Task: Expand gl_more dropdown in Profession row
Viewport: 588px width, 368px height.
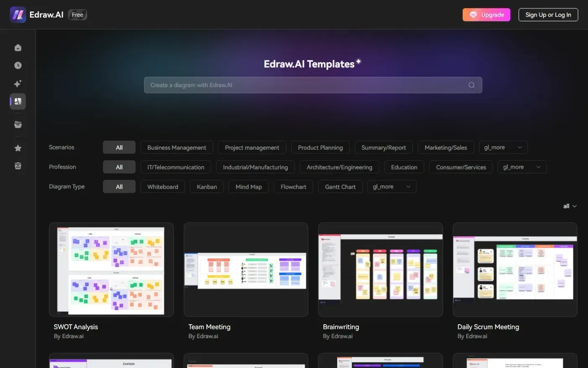Action: (x=522, y=167)
